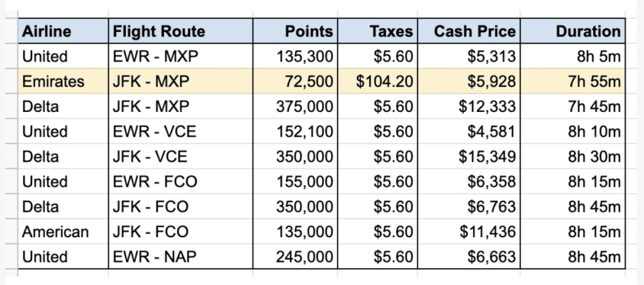
Task: Click the 245,000 points cell
Action: tap(296, 257)
